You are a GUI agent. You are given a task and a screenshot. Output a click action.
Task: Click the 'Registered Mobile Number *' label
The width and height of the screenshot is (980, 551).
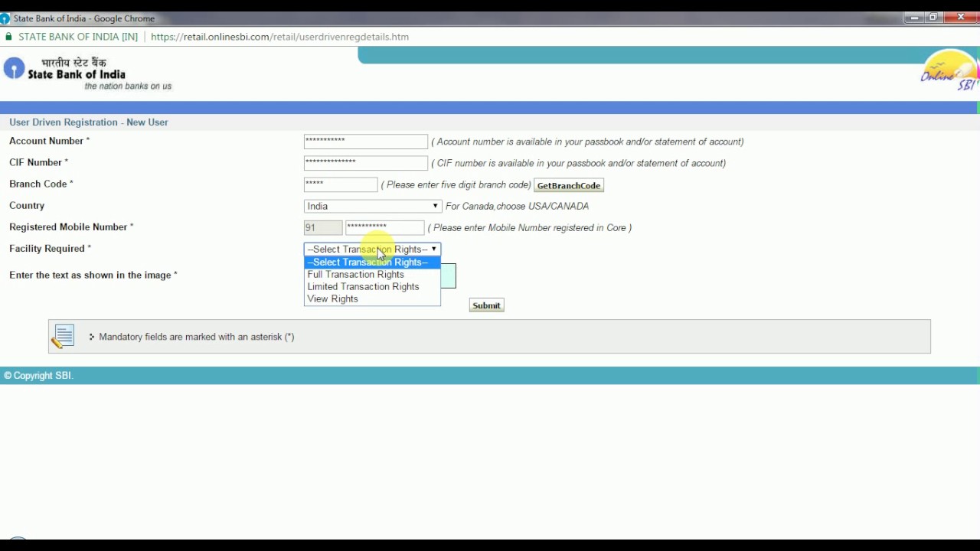[71, 227]
